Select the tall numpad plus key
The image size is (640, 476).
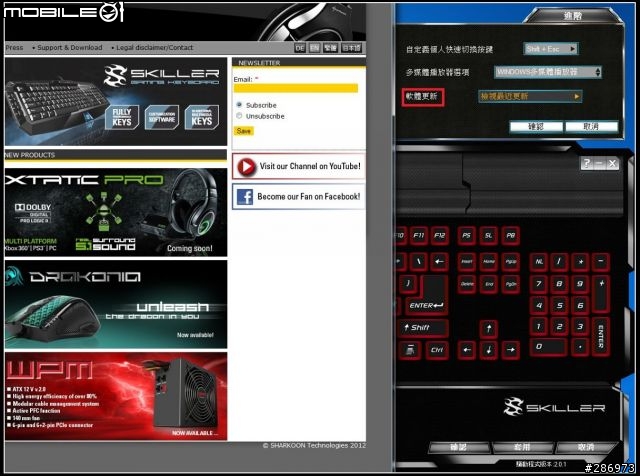pyautogui.click(x=601, y=294)
